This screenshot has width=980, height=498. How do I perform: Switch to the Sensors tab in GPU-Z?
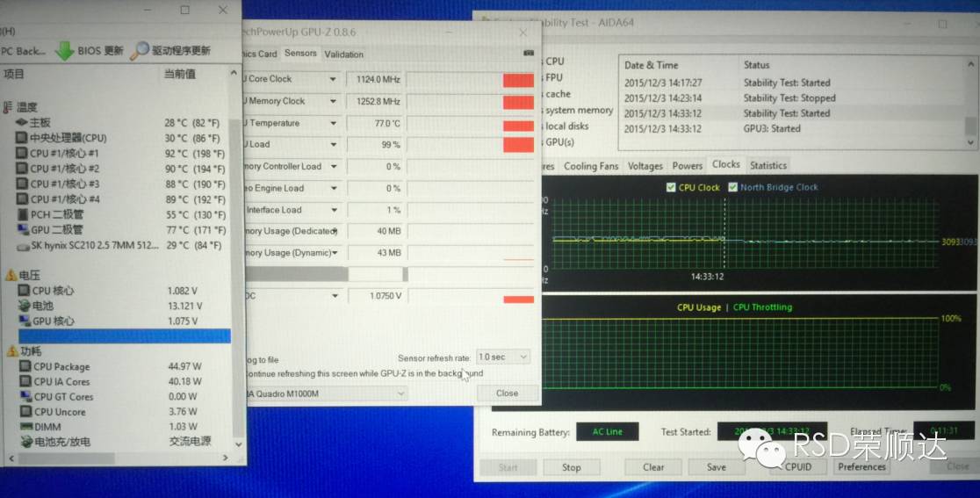[x=300, y=53]
